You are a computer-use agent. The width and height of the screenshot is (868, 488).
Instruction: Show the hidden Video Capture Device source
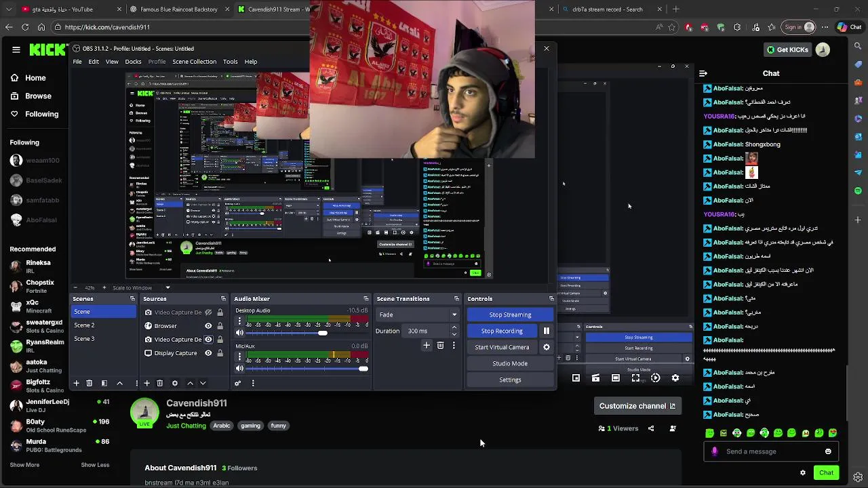coord(209,312)
